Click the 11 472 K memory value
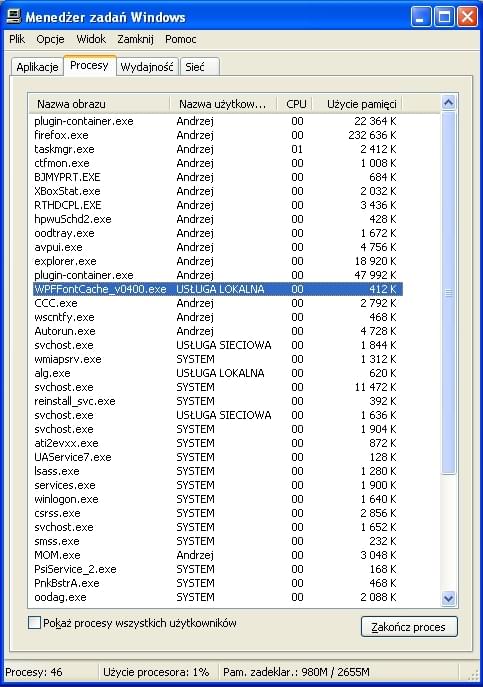 coord(375,387)
